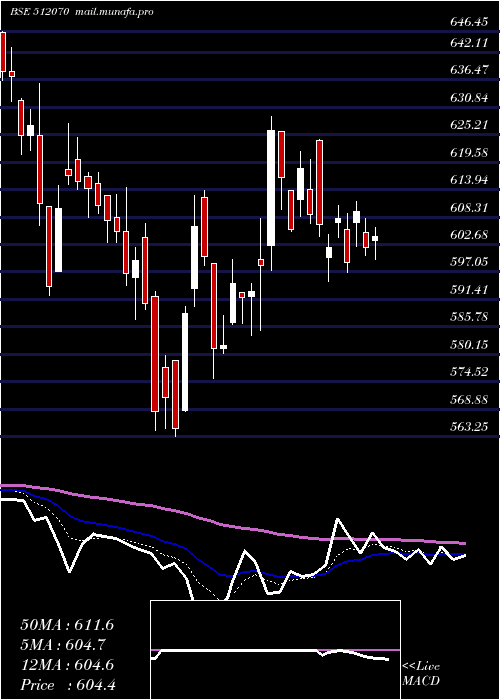Click the 619.58 price axis label

point(468,152)
